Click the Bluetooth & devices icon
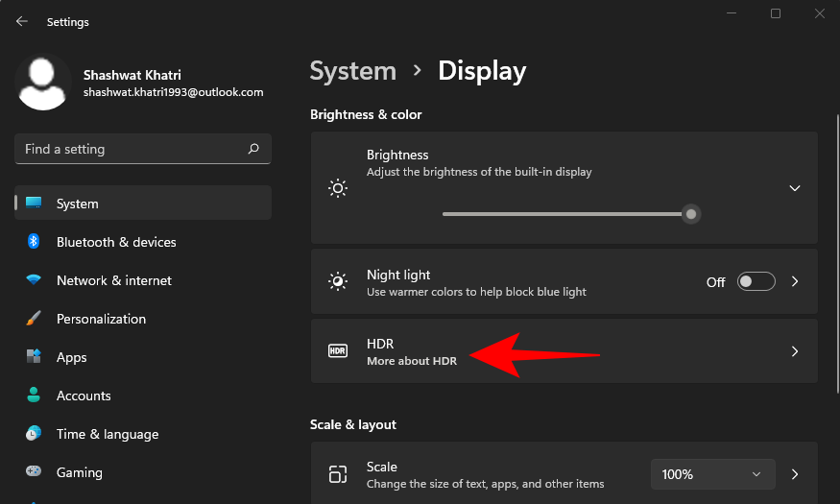Image resolution: width=840 pixels, height=504 pixels. pyautogui.click(x=34, y=242)
